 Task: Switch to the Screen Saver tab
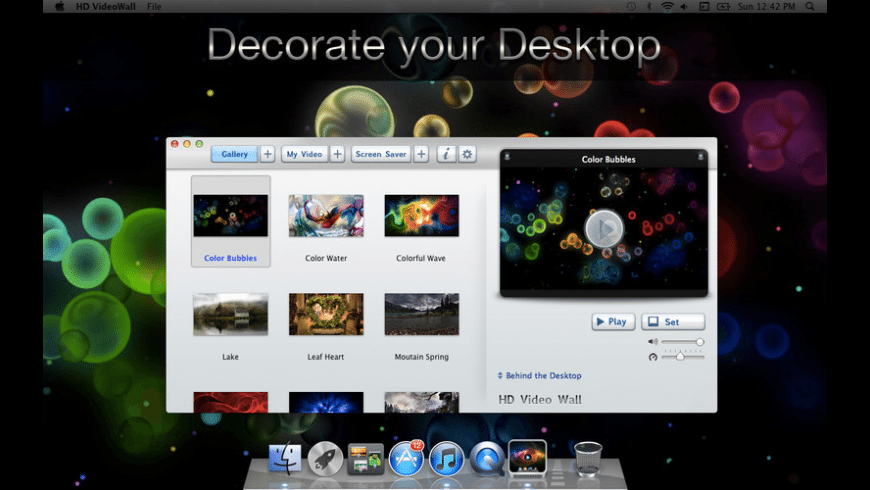click(381, 154)
